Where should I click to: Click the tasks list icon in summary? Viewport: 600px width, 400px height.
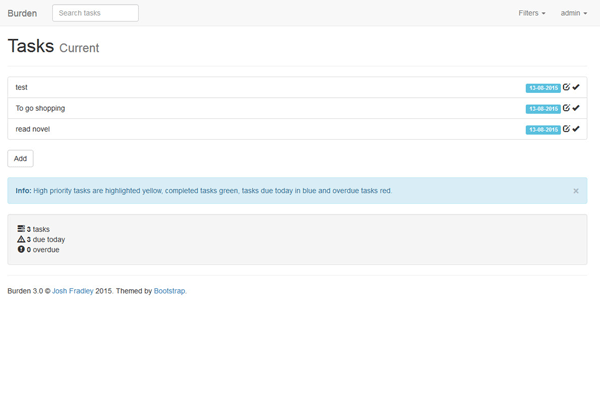21,229
